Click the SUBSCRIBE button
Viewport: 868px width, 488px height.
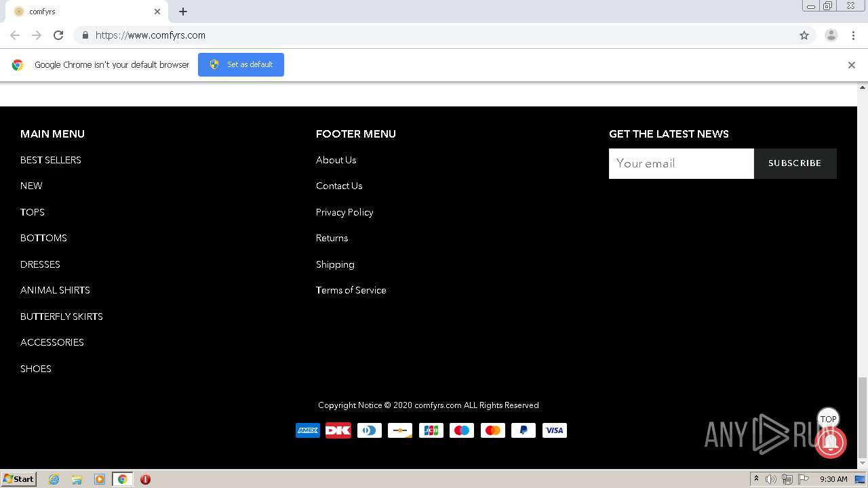tap(795, 163)
